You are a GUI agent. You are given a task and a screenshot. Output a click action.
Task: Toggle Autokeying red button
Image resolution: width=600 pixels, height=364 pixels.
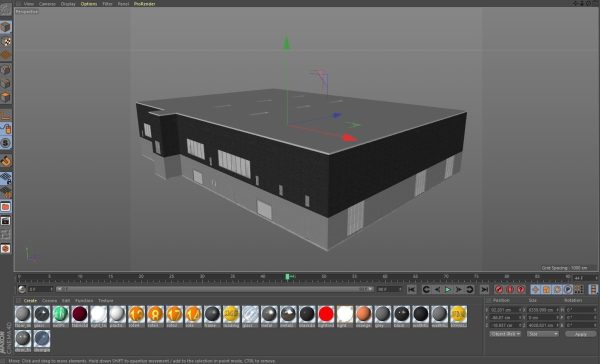(510, 289)
